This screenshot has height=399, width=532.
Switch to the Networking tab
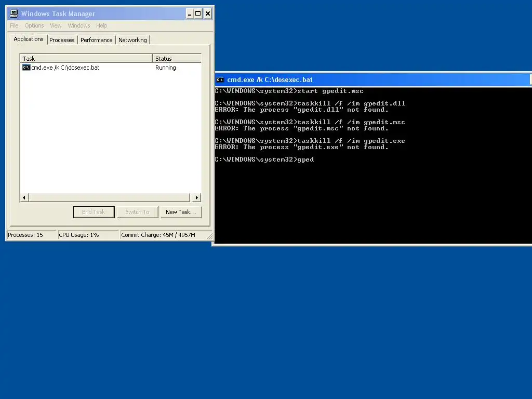132,40
